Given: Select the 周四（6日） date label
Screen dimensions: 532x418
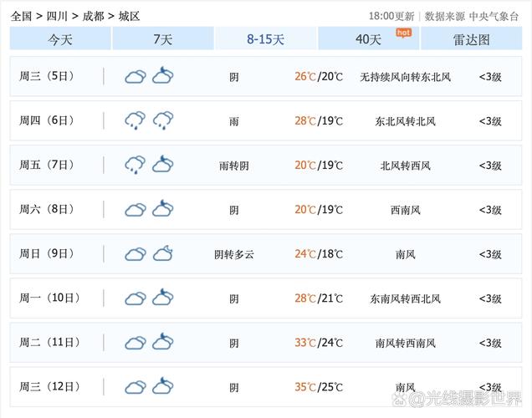Looking at the screenshot, I should tap(47, 120).
